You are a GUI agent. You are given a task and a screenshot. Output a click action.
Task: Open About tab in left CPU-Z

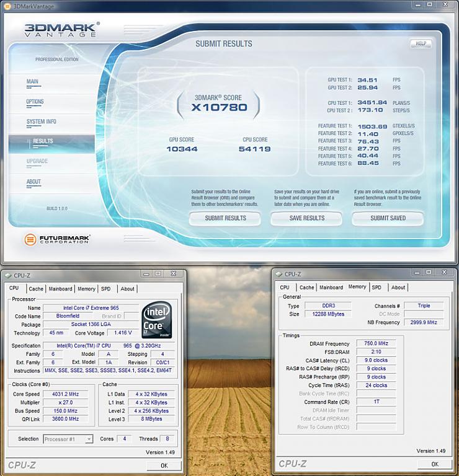[127, 289]
